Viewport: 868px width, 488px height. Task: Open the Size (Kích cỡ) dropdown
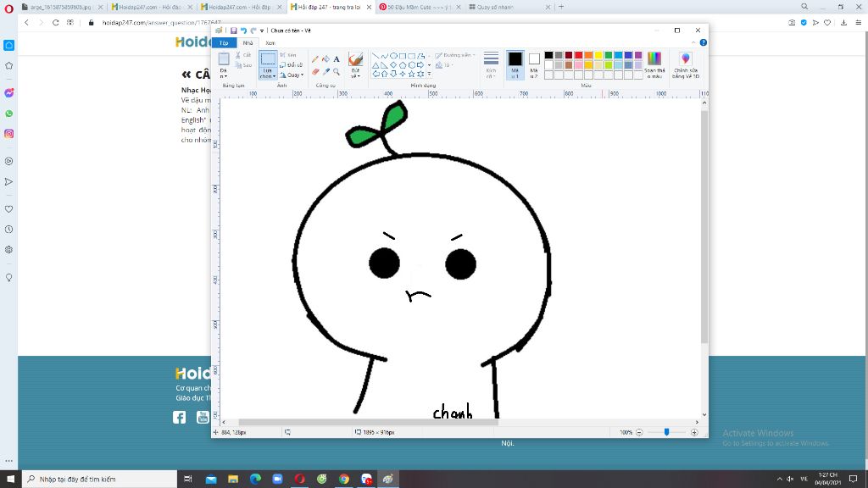pos(491,64)
